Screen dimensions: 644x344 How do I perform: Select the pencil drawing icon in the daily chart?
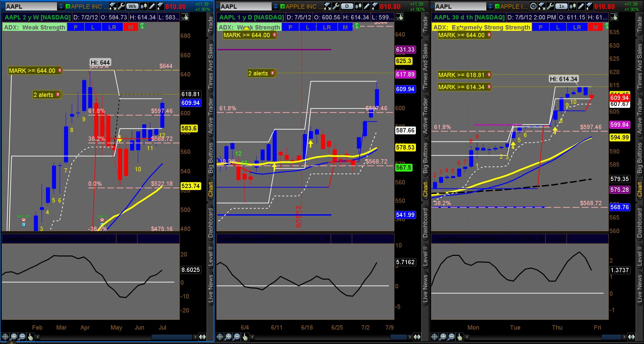[367, 6]
